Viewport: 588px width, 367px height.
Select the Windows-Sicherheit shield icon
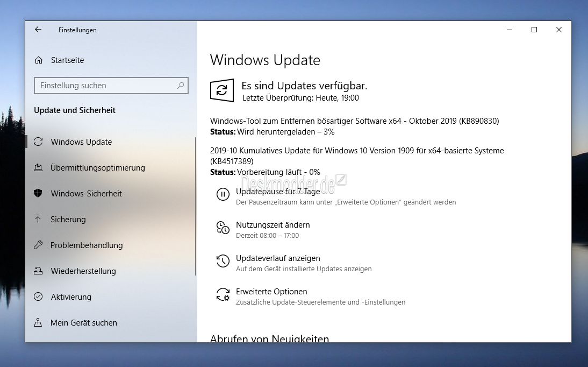[38, 193]
